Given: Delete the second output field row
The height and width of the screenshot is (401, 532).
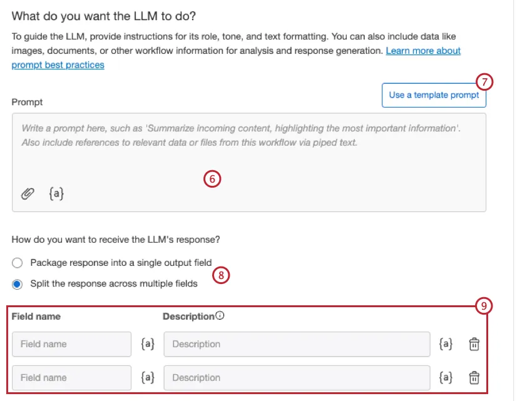Looking at the screenshot, I should 474,378.
